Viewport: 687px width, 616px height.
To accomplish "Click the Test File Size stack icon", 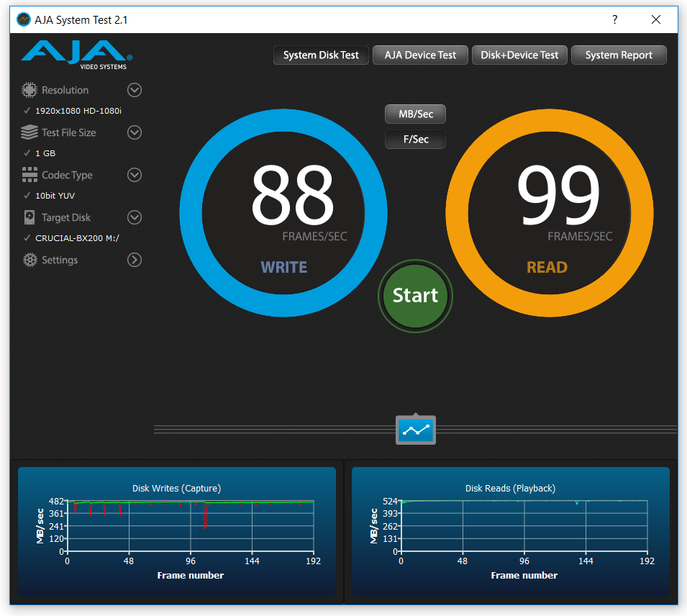I will coord(29,132).
